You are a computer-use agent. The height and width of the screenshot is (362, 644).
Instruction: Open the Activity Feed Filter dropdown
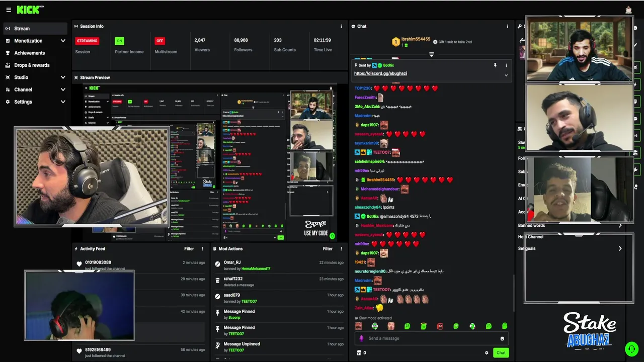[x=189, y=249]
